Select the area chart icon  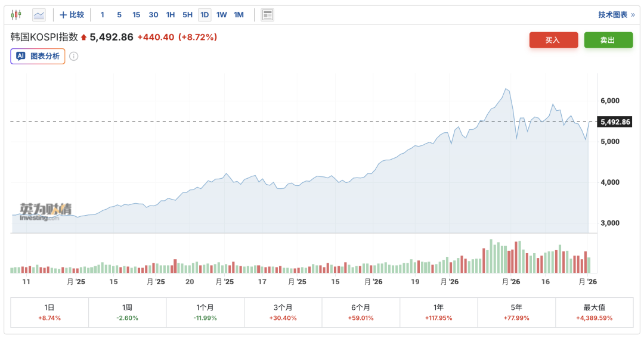39,15
